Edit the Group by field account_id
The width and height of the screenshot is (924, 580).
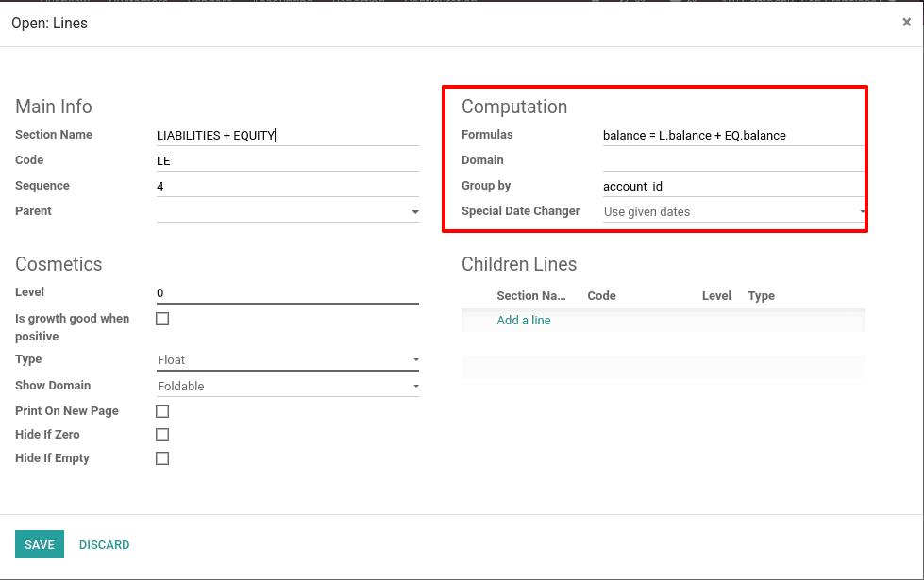point(733,186)
